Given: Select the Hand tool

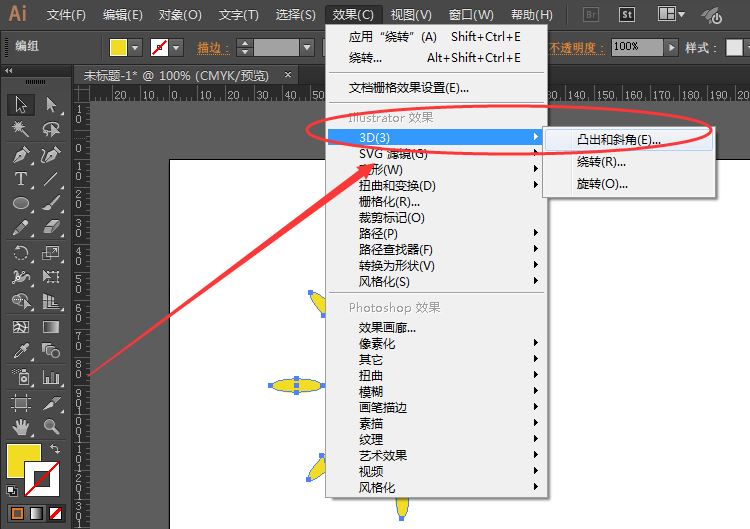Looking at the screenshot, I should click(x=21, y=427).
